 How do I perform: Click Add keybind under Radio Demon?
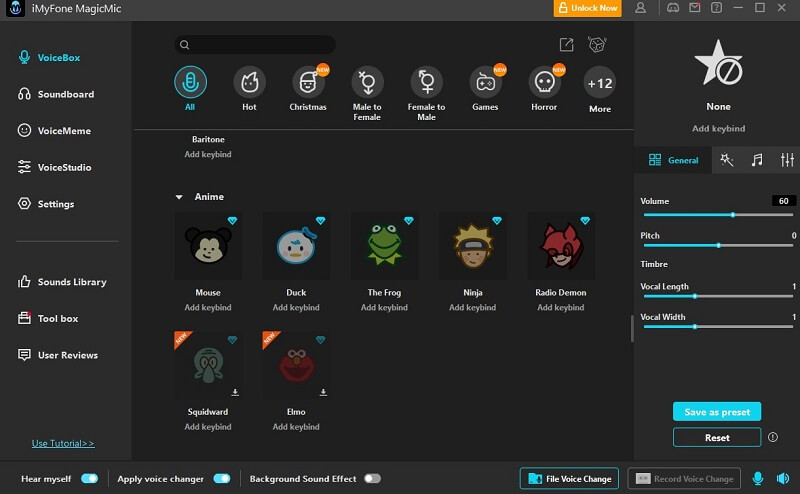(x=561, y=307)
